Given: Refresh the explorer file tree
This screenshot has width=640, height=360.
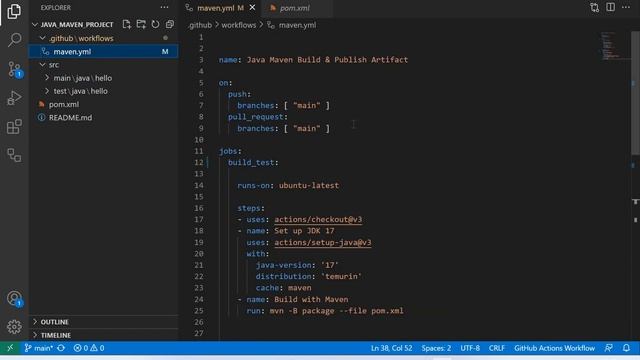Looking at the screenshot, I should click(155, 24).
